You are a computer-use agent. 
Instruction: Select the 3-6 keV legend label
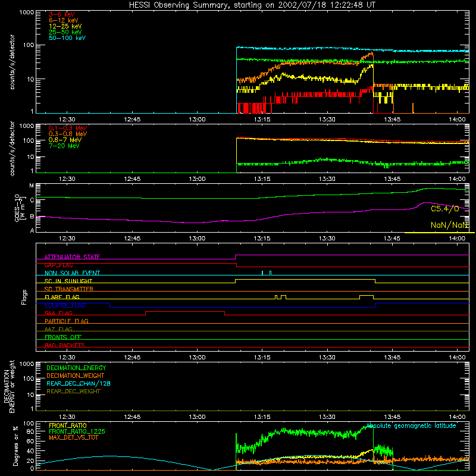point(62,14)
